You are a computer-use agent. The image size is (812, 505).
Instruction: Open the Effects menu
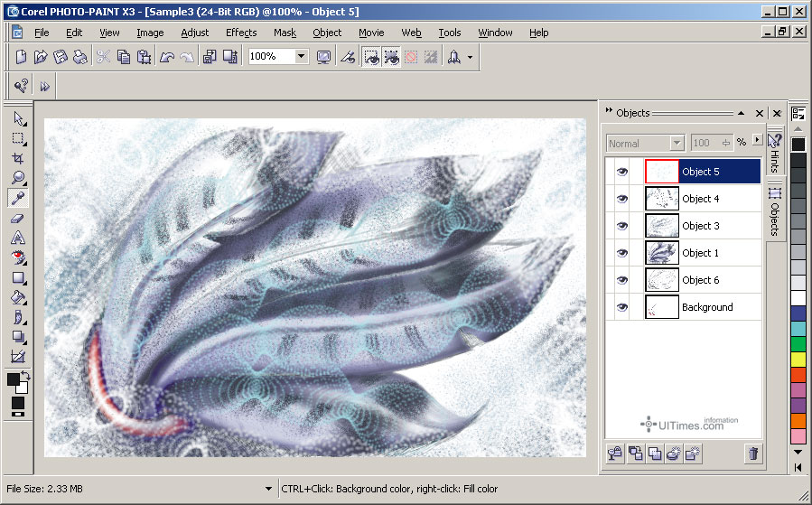point(241,33)
